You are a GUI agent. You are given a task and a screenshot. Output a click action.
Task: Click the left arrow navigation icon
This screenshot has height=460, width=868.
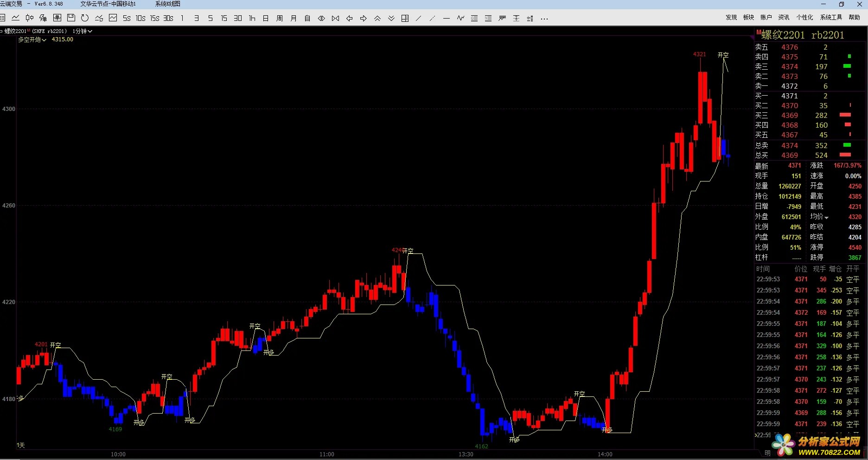point(349,18)
